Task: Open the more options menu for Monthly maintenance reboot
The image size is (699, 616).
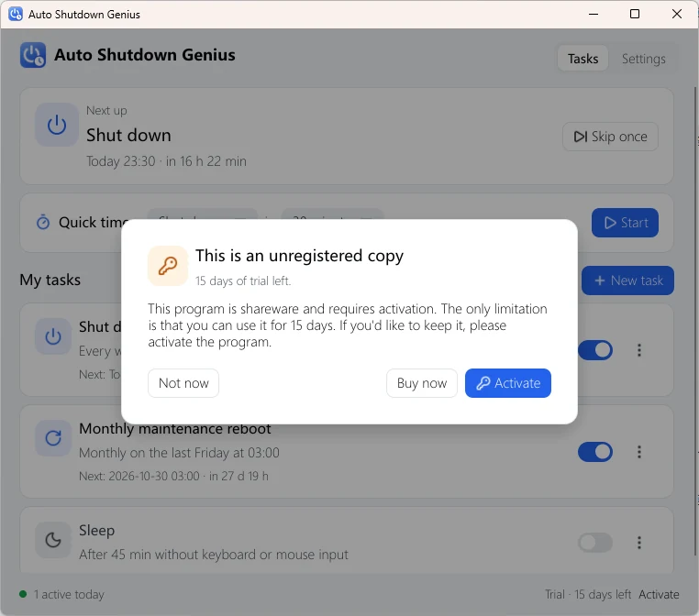Action: (x=639, y=452)
